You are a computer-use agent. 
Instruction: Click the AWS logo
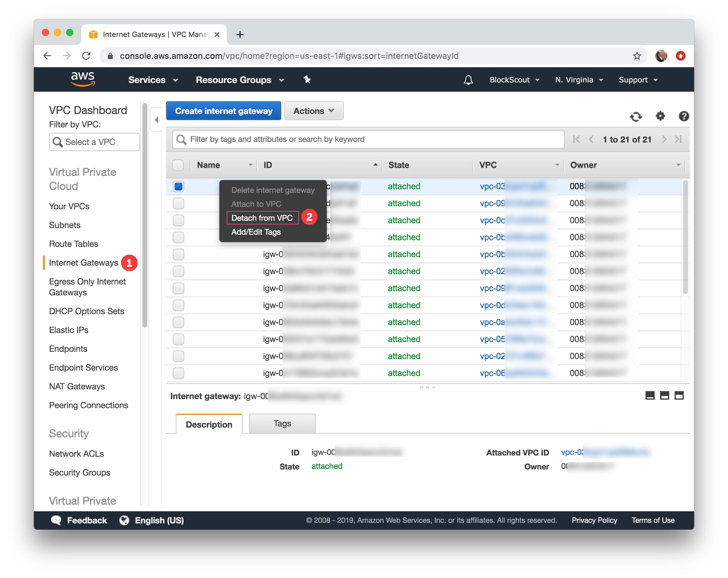(x=82, y=79)
